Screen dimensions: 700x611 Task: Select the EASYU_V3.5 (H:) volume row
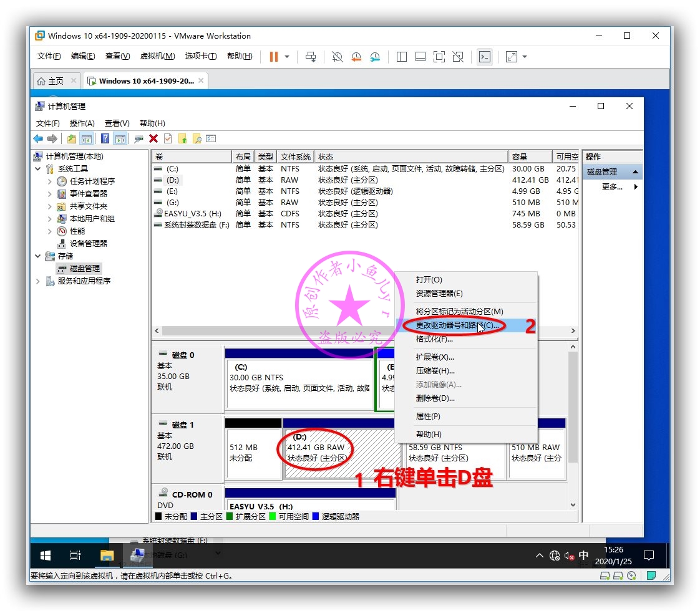tap(365, 214)
